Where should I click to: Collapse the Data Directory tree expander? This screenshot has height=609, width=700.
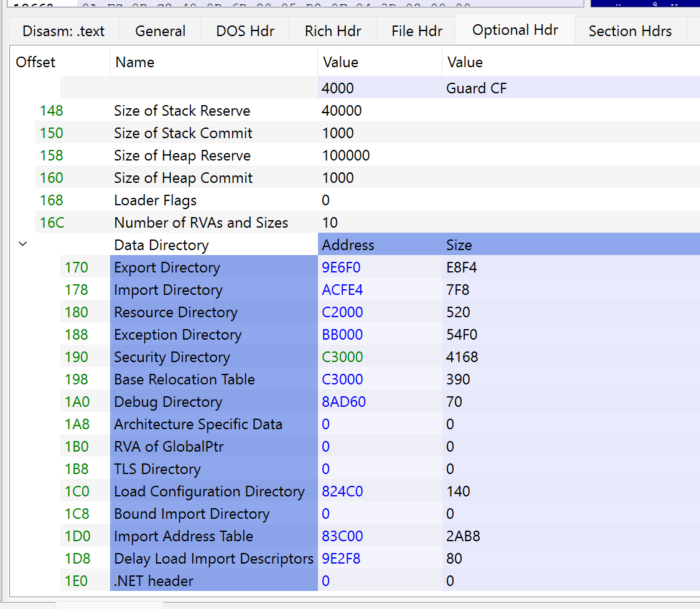tap(23, 244)
